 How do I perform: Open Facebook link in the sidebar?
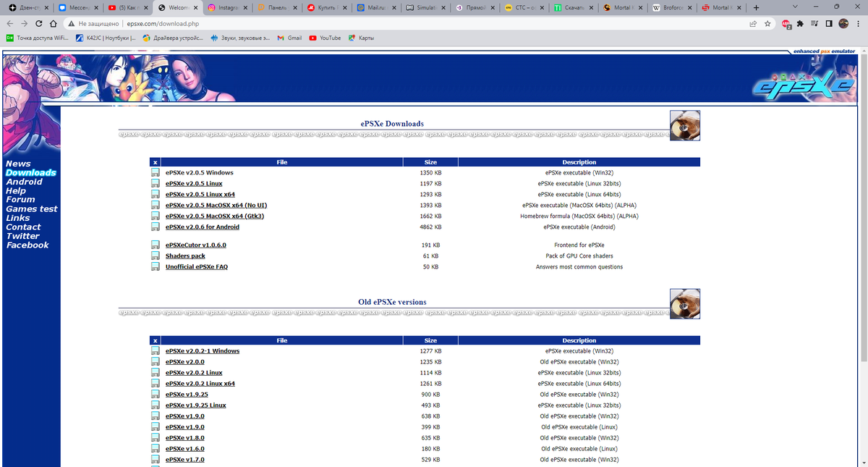pyautogui.click(x=27, y=245)
